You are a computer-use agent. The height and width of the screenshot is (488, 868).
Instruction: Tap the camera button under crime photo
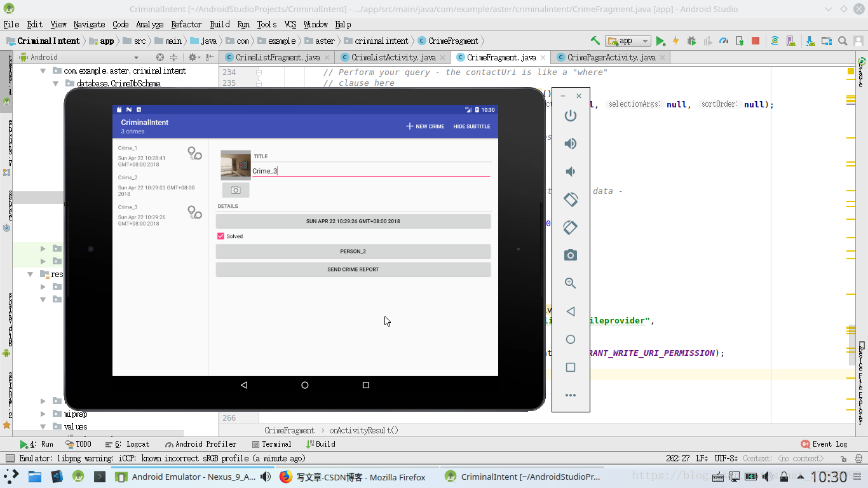click(x=236, y=190)
